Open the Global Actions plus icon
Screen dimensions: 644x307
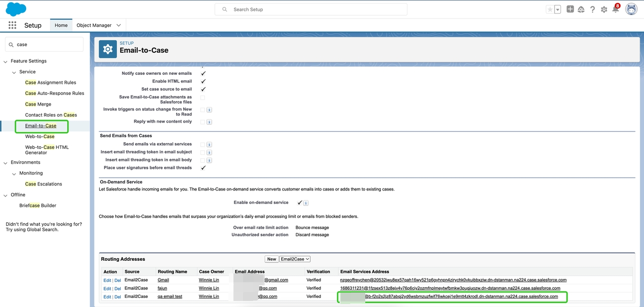[570, 9]
